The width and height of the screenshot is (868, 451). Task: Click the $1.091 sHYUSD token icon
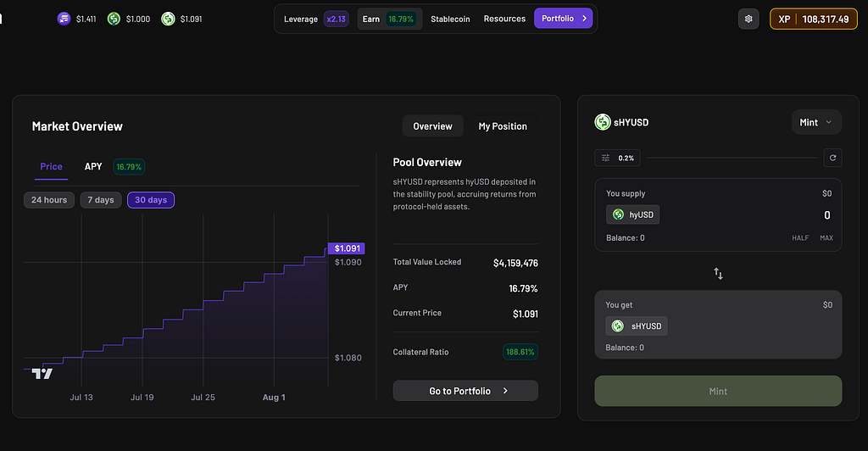point(169,19)
